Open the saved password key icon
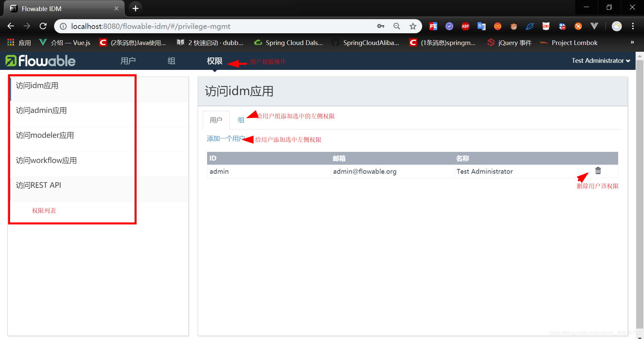 click(381, 26)
